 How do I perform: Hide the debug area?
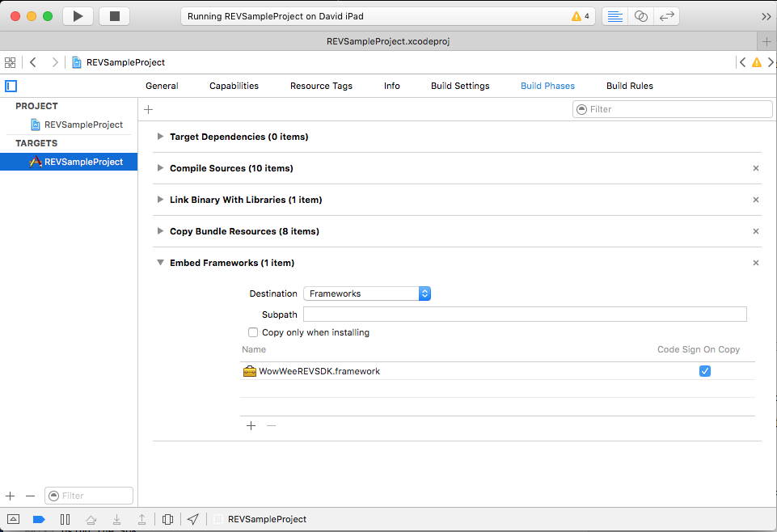(14, 519)
